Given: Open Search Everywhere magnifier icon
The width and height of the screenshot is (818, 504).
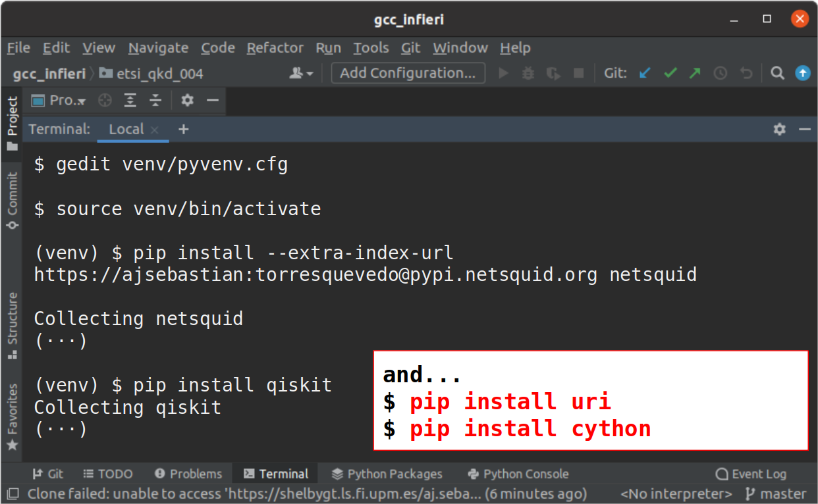Looking at the screenshot, I should click(778, 73).
